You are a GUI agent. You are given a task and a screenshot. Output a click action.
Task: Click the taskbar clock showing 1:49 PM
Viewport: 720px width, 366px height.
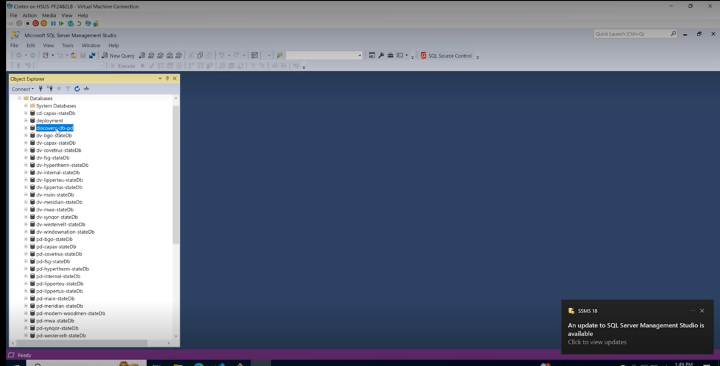point(684,363)
